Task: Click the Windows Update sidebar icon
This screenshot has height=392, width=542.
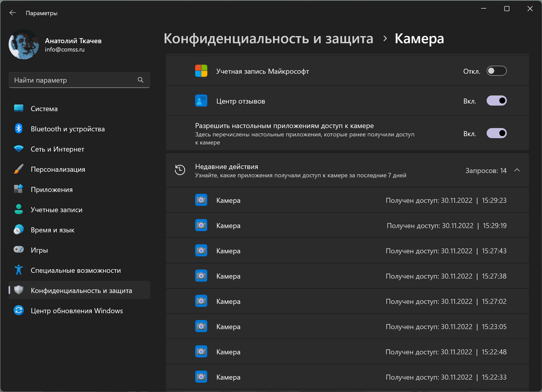Action: [19, 310]
